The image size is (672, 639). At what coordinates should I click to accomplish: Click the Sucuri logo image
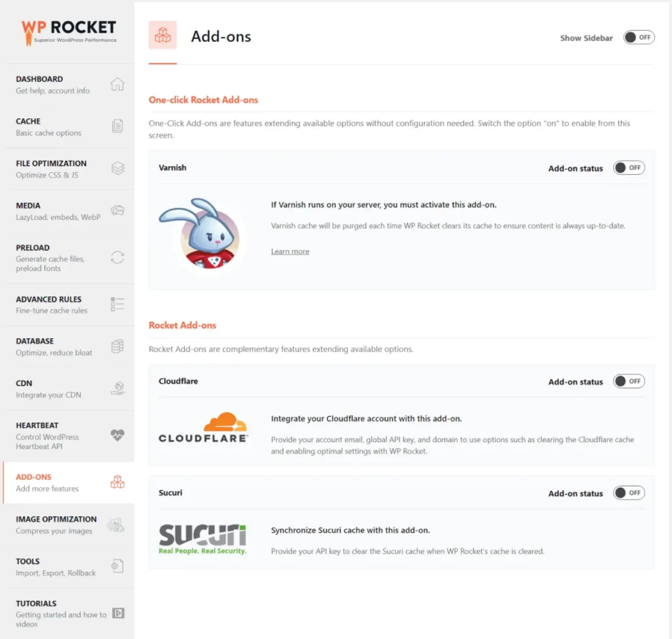point(203,539)
